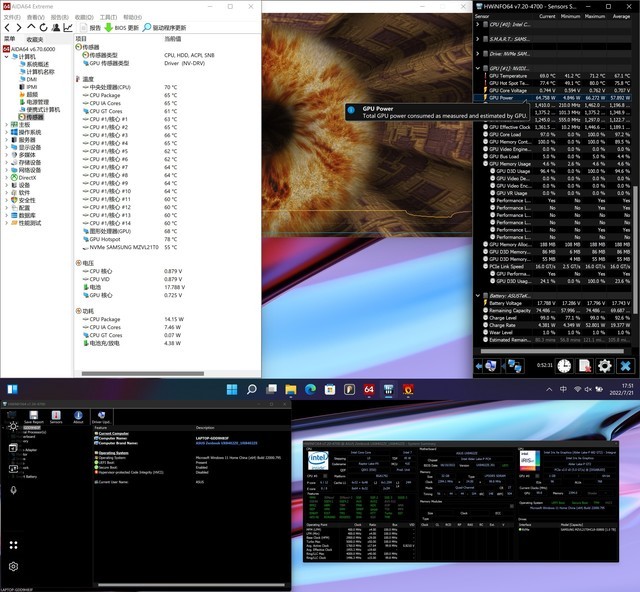Screen dimensions: 640x592
Task: Open Microsoft Edge from the taskbar
Action: [309, 388]
